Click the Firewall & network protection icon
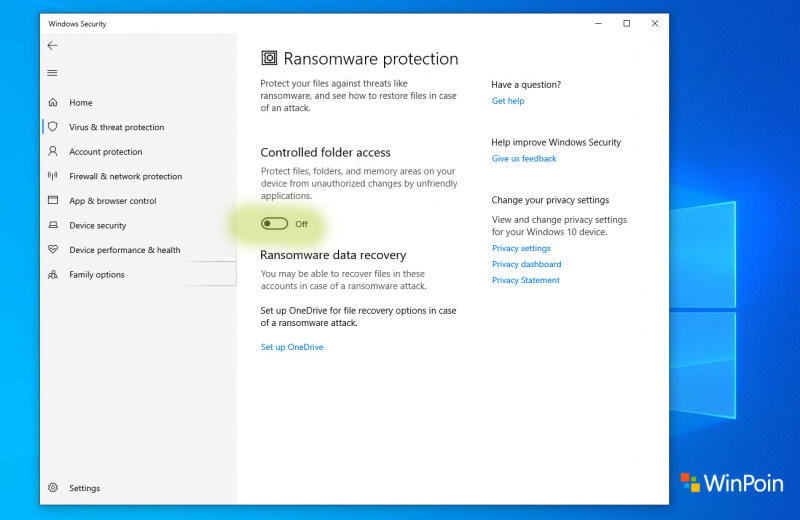Viewport: 800px width, 520px height. pos(52,176)
